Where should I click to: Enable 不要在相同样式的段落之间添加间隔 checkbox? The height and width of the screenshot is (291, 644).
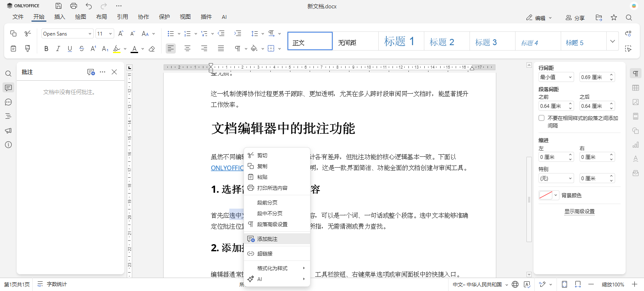point(541,118)
